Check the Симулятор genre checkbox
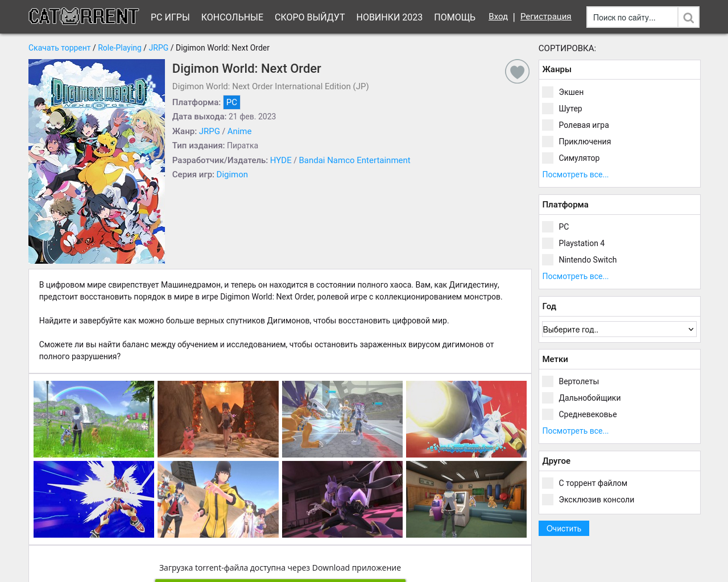728x582 pixels. tap(548, 158)
